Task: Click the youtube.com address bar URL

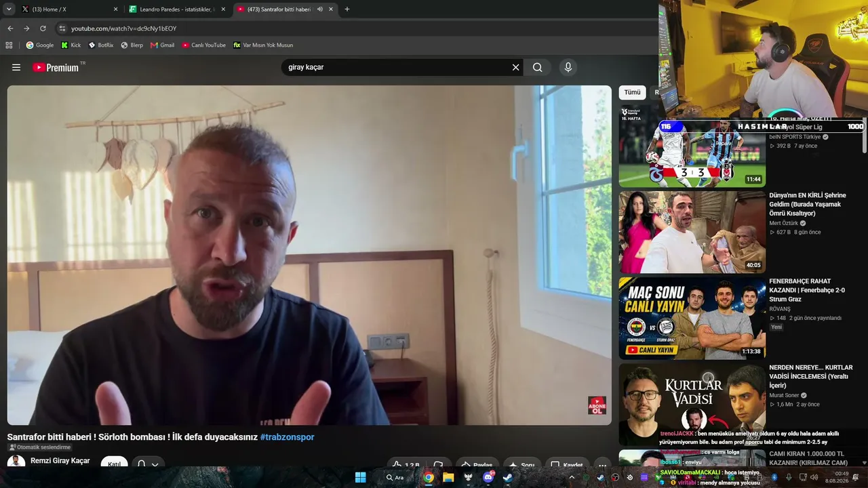Action: 123,28
